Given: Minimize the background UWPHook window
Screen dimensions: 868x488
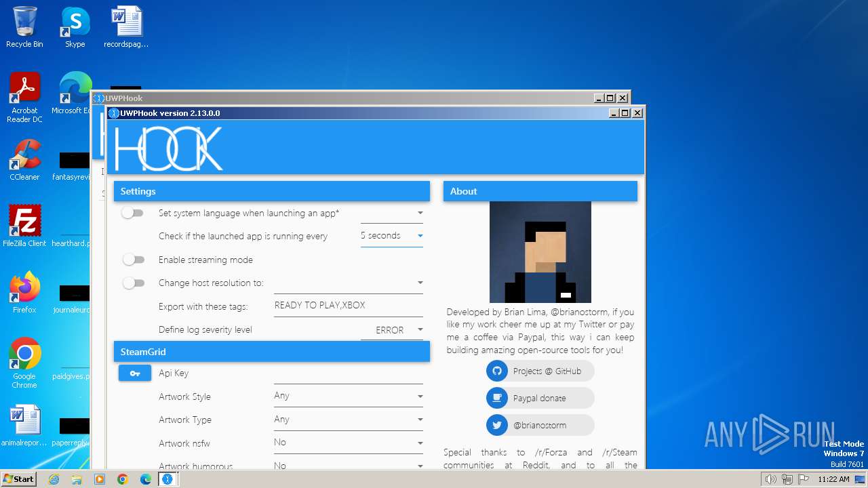Looking at the screenshot, I should pyautogui.click(x=599, y=98).
